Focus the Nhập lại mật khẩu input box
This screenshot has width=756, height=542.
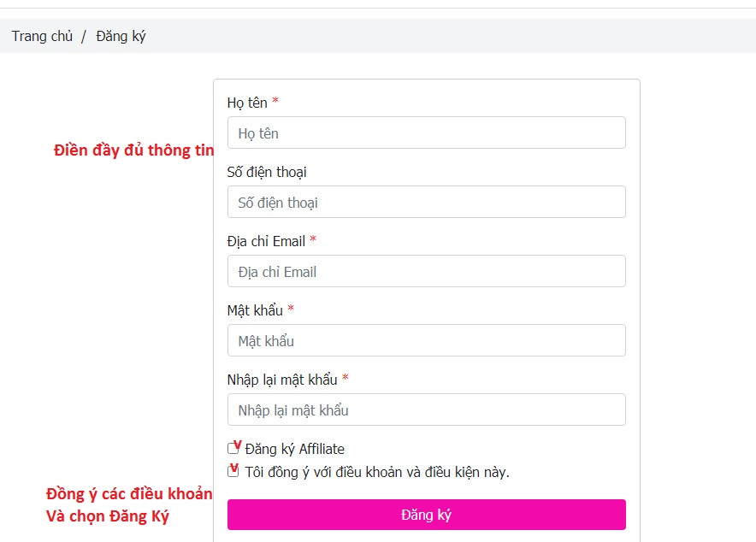(x=426, y=409)
